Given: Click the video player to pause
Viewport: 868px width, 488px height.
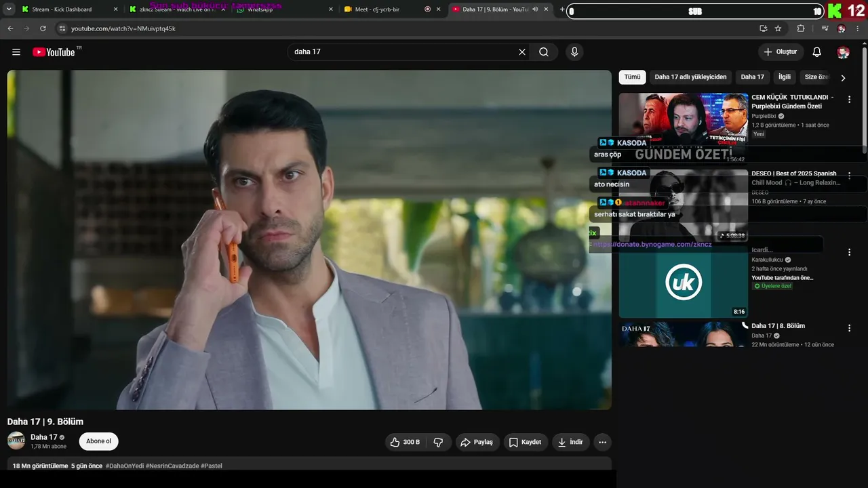Looking at the screenshot, I should [x=309, y=240].
